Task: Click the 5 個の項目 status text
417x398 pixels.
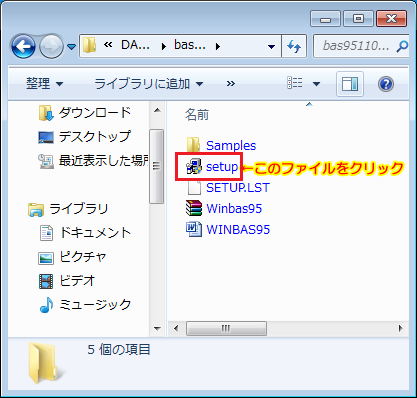Action: 119,349
